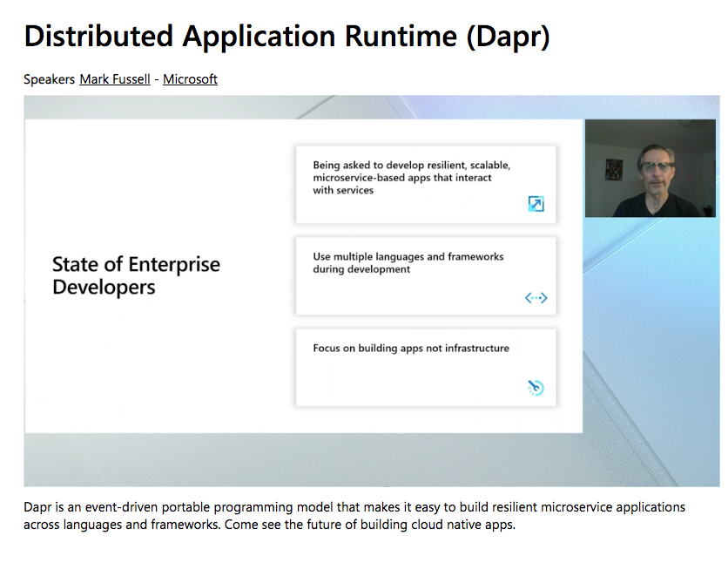Click the wrench infrastructure icon on bottom card

(535, 388)
